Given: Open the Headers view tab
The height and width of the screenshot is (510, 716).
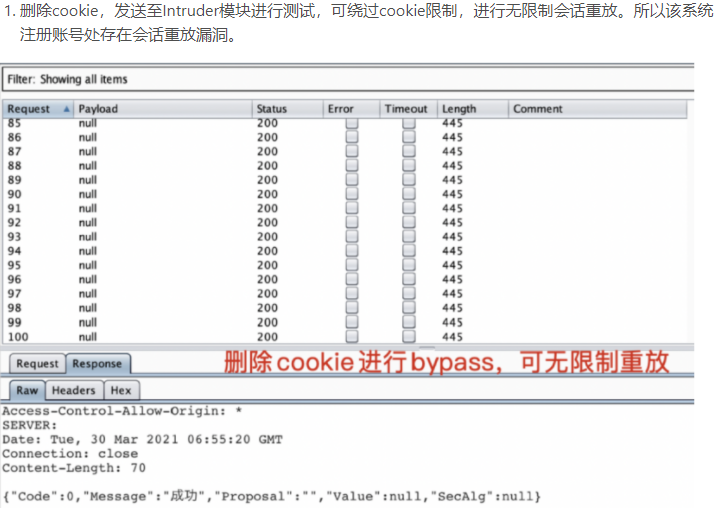Looking at the screenshot, I should [74, 390].
